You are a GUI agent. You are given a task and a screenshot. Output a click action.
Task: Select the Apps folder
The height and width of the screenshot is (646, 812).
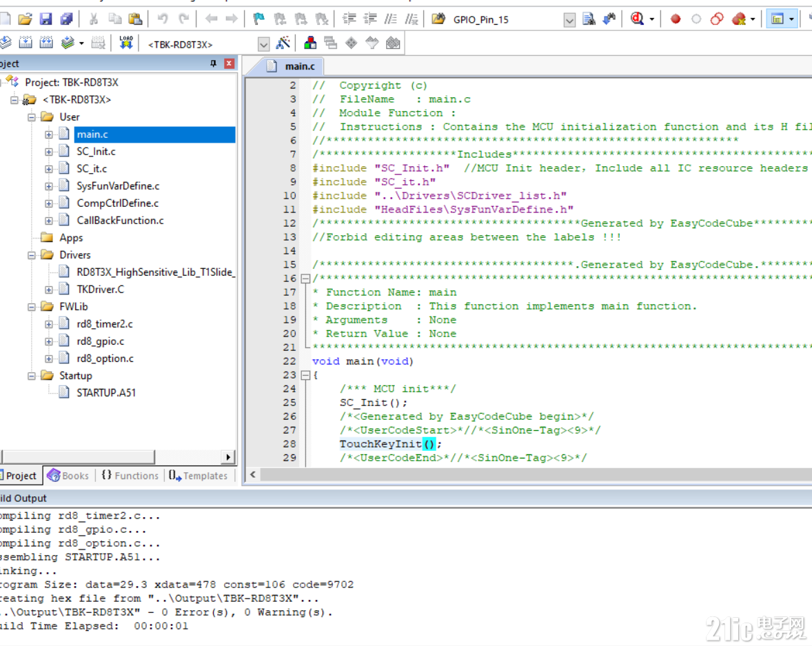point(71,238)
